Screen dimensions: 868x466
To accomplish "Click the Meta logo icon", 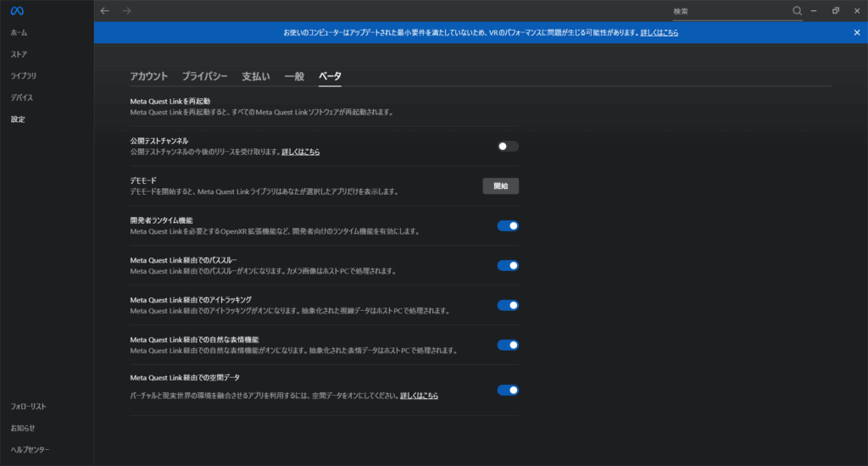I will tap(17, 11).
